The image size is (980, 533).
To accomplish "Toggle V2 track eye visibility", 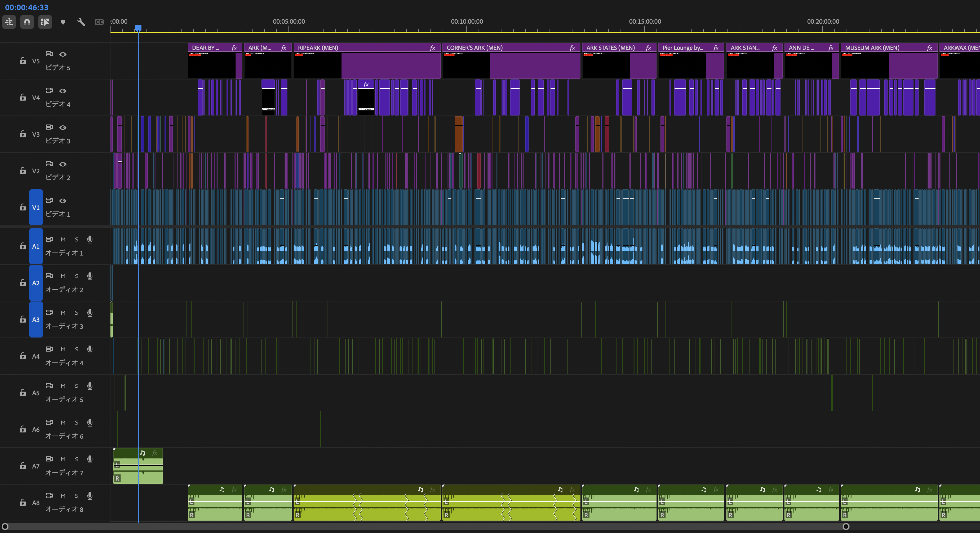I will pyautogui.click(x=63, y=164).
